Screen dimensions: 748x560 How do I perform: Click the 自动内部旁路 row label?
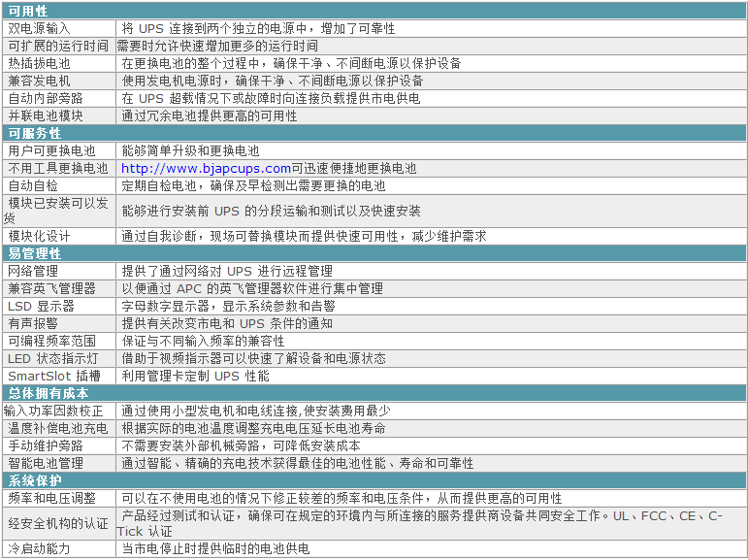point(46,98)
